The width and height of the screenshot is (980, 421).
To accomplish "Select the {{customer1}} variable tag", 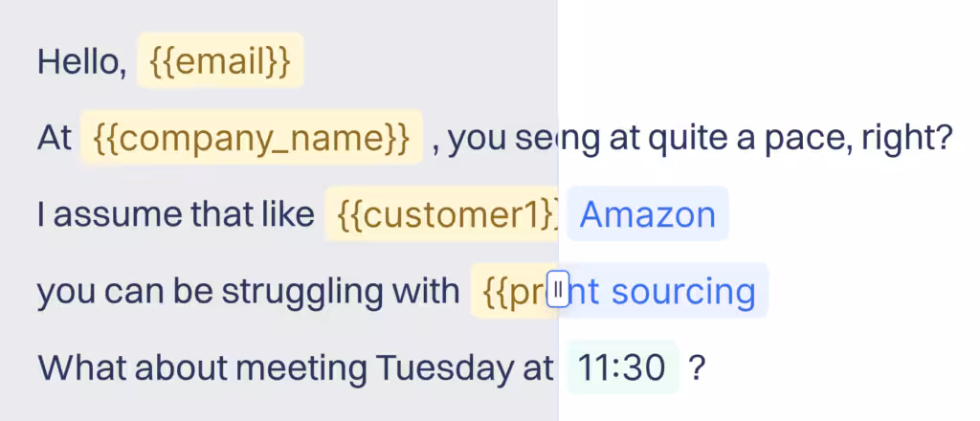I will click(442, 214).
